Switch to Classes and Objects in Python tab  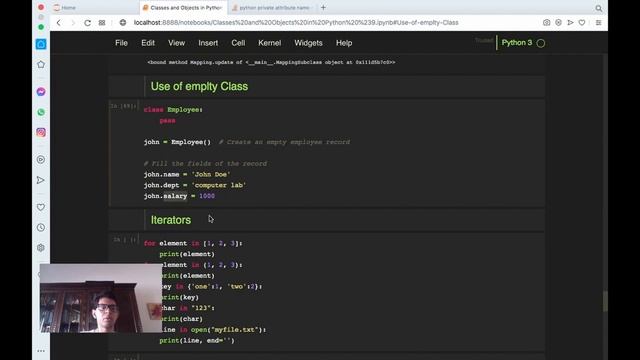[x=182, y=8]
